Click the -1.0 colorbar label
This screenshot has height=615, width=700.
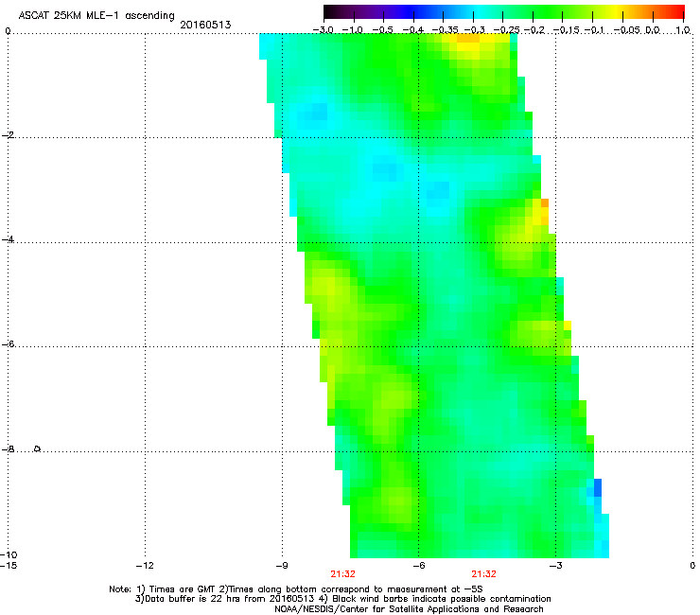coord(353,30)
